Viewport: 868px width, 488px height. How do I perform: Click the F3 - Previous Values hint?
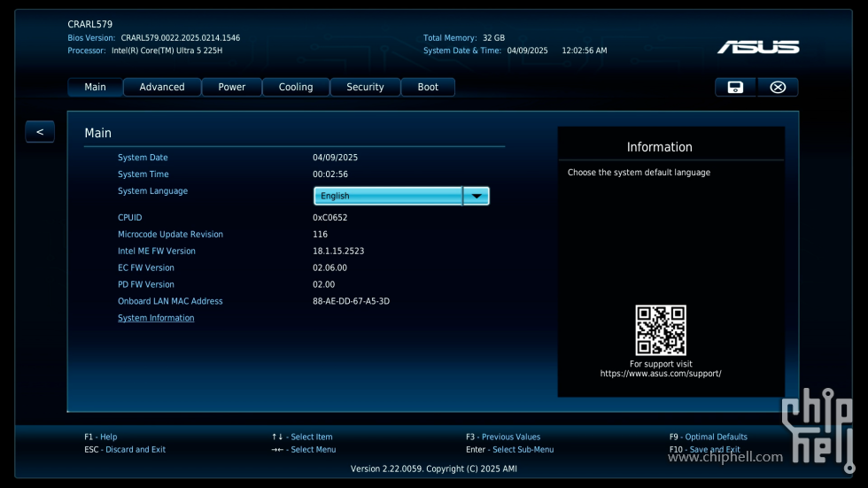(x=503, y=438)
